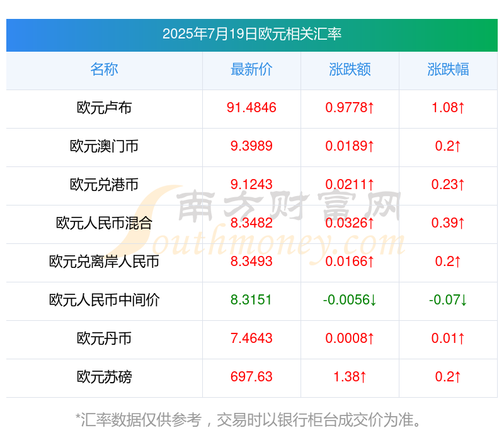This screenshot has height=440, width=504.
Task: Click the 欧元澳门币 row percentage 0.2↑
Action: point(448,146)
